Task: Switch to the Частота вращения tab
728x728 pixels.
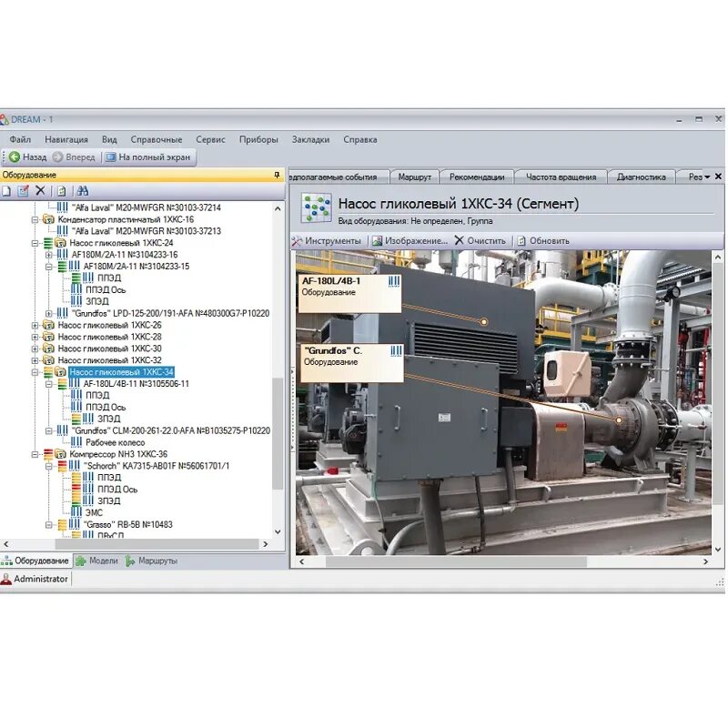Action: 561,177
